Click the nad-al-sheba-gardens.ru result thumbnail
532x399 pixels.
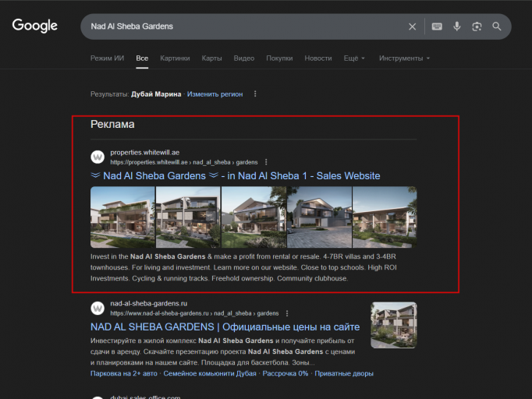(394, 325)
